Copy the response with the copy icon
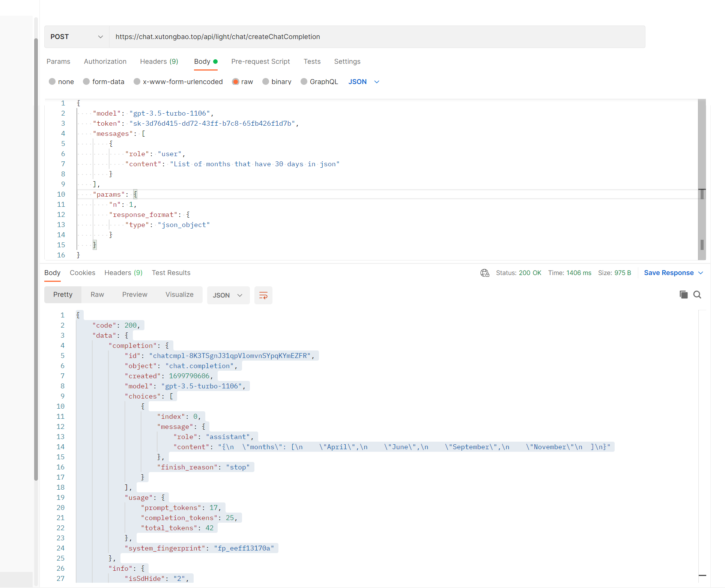Viewport: 725px width, 588px height. click(683, 295)
